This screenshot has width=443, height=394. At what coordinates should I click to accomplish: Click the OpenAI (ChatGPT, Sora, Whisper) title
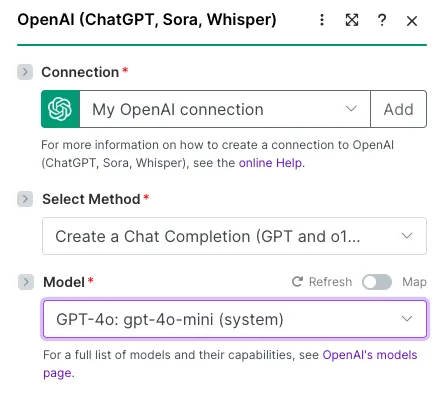[147, 19]
